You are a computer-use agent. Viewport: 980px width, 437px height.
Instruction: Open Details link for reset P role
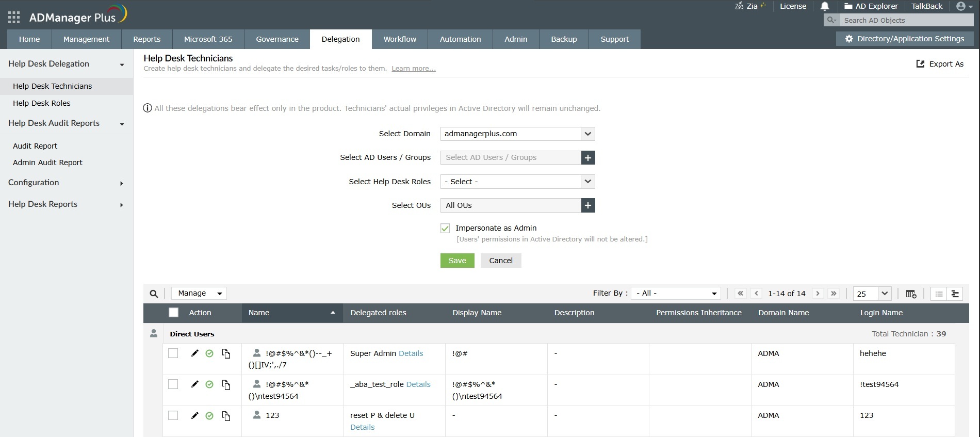pyautogui.click(x=362, y=427)
